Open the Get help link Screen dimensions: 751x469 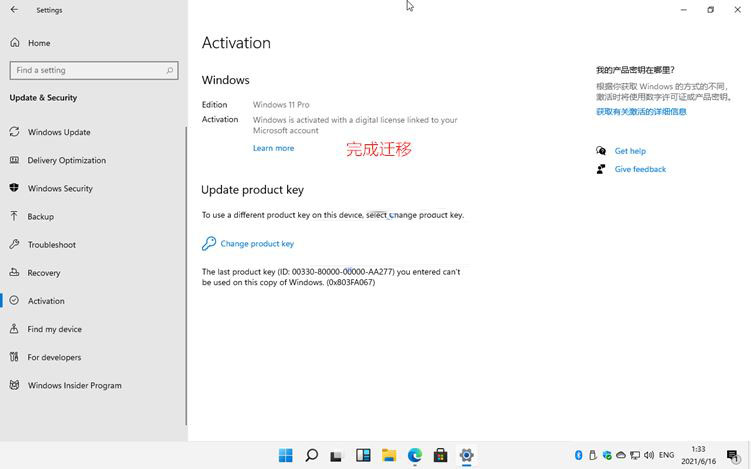coord(630,151)
